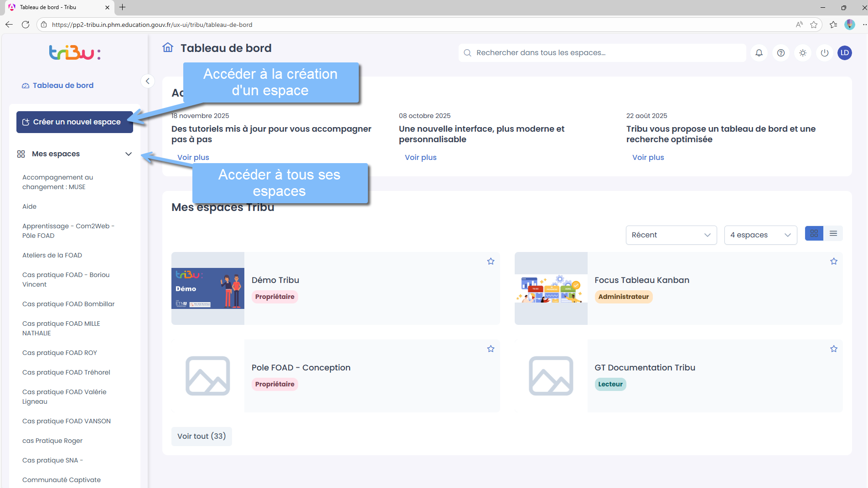Open Cas pratique FOAD Bombillar
This screenshot has width=868, height=488.
tap(68, 304)
